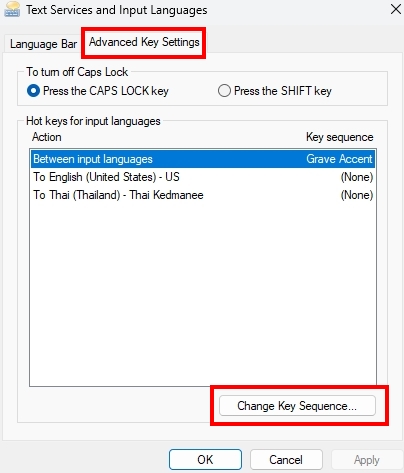Click empty space in hot keys list
Image resolution: width=404 pixels, height=473 pixels.
(203, 293)
